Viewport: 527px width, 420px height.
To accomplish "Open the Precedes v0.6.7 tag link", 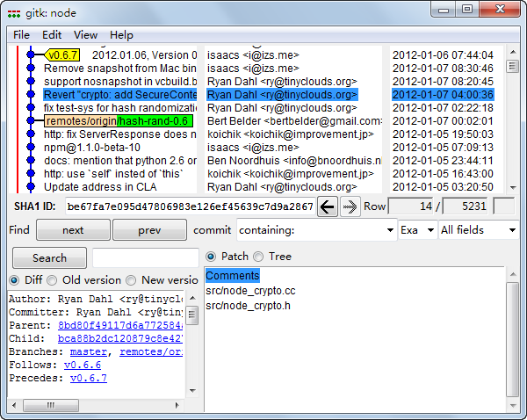I will pos(89,378).
